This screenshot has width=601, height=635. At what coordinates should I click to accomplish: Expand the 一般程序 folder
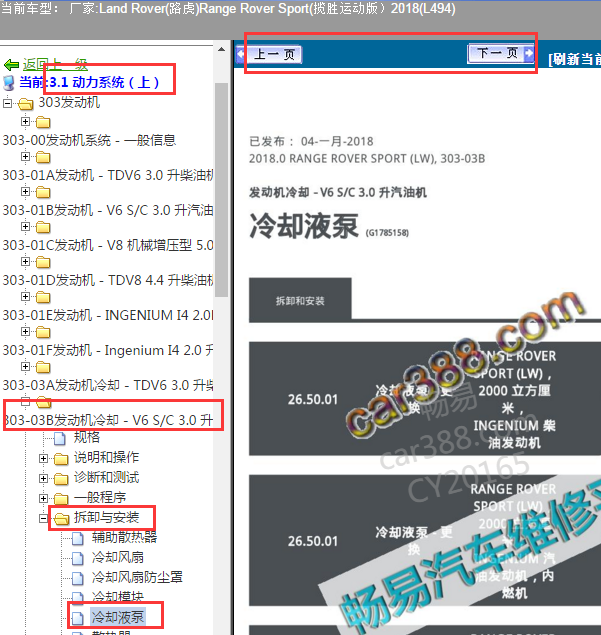pos(43,498)
